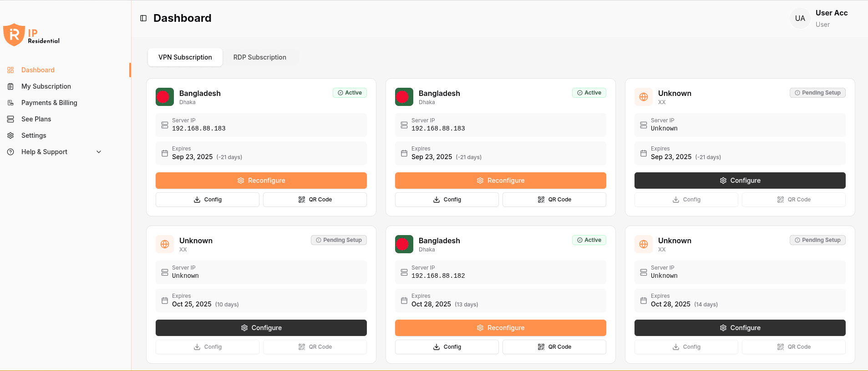Show QR Code for second Bangladesh card
The height and width of the screenshot is (371, 868).
point(554,200)
